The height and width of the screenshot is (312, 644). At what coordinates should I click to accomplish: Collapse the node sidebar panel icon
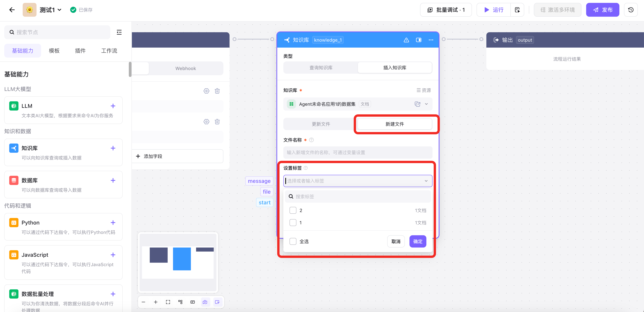[x=119, y=32]
